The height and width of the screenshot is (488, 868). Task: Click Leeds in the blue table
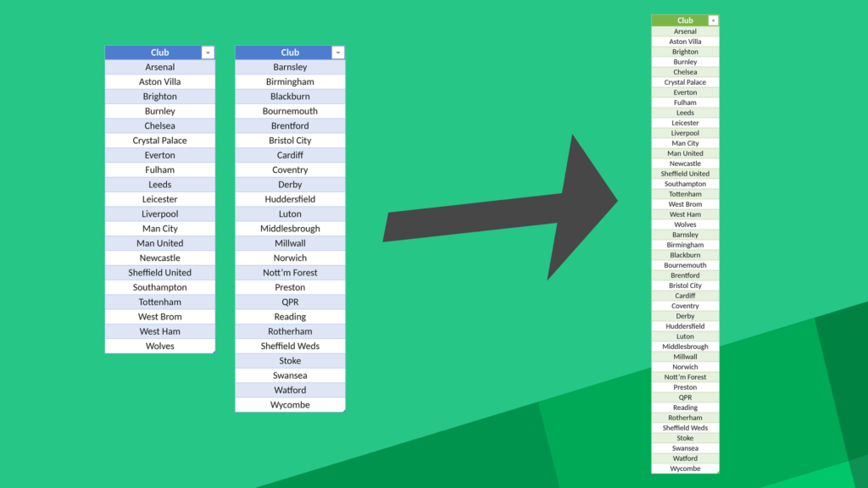pos(160,185)
